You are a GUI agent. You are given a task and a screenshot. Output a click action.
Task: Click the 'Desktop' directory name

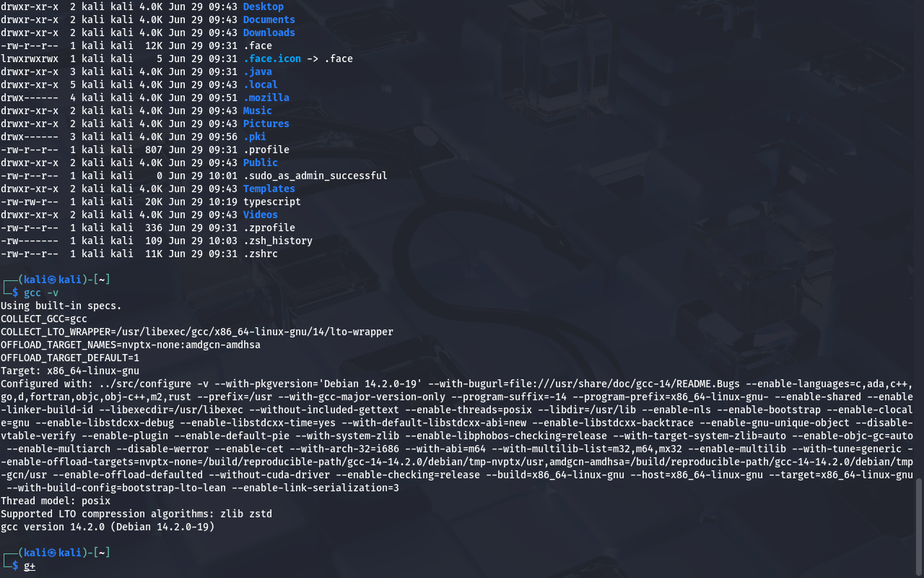pos(263,7)
